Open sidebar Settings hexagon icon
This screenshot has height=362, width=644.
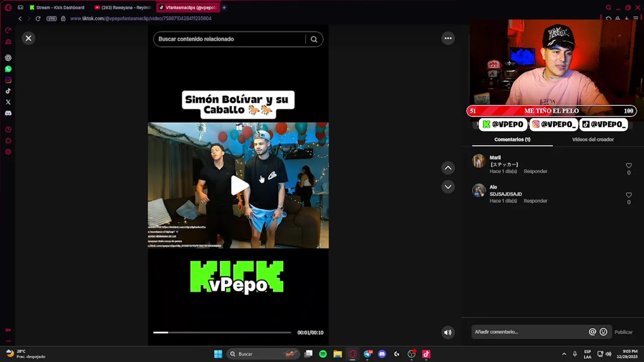pos(8,152)
